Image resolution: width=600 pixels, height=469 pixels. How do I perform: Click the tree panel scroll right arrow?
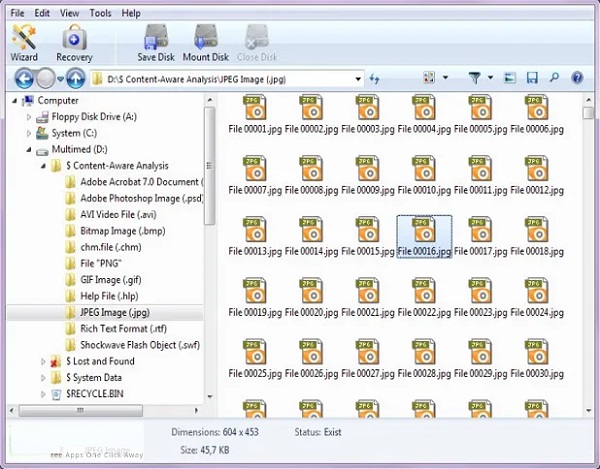pos(196,410)
